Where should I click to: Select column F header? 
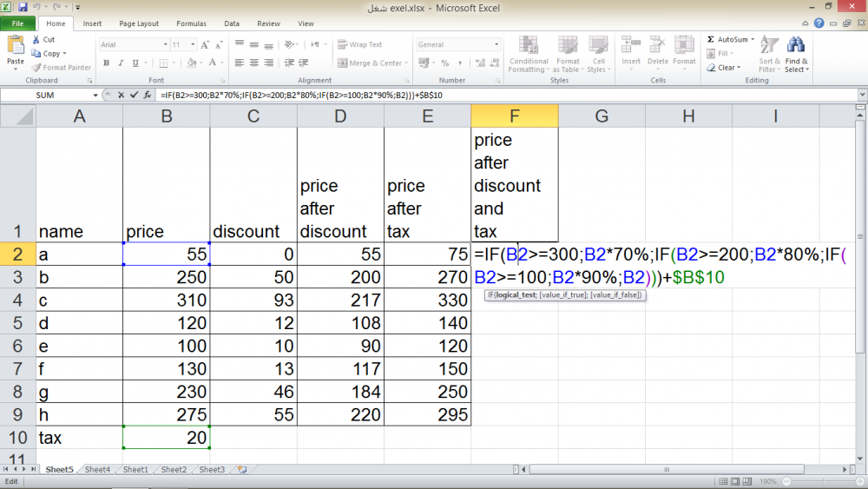(514, 116)
